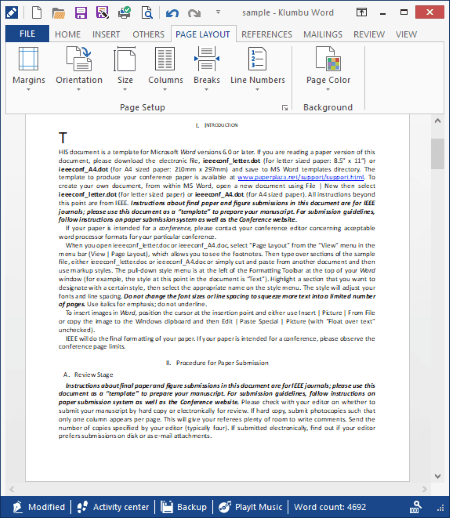Click the vertical scrollbar thumb
450x518 pixels.
click(x=437, y=154)
